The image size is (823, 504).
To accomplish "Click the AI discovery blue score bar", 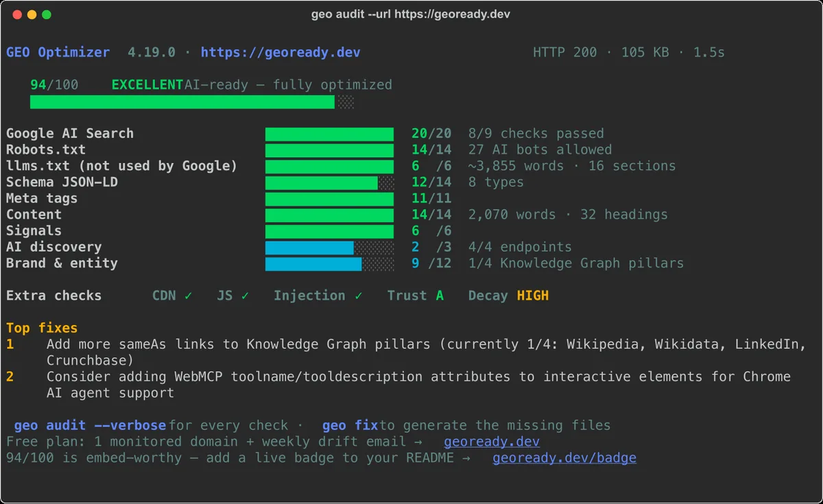I will click(x=330, y=248).
